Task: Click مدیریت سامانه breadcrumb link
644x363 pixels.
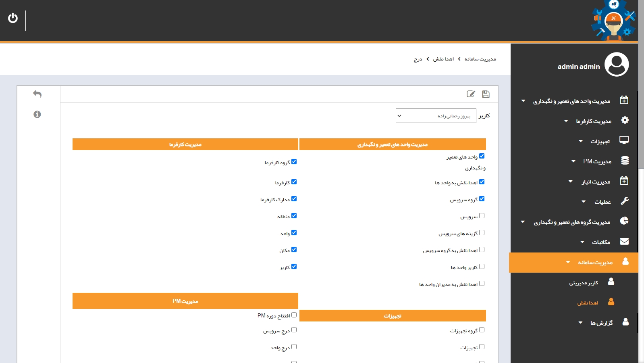Action: click(x=480, y=59)
